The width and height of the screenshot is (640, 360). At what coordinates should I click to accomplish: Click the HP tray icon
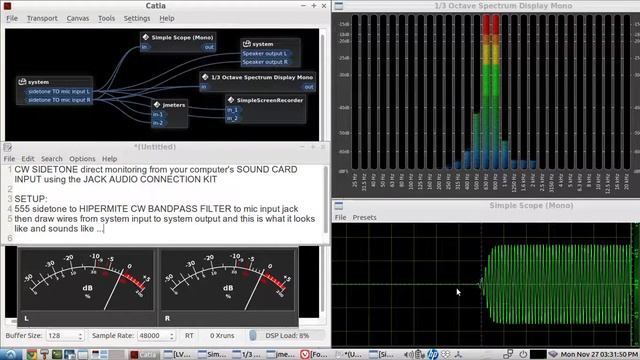click(432, 354)
